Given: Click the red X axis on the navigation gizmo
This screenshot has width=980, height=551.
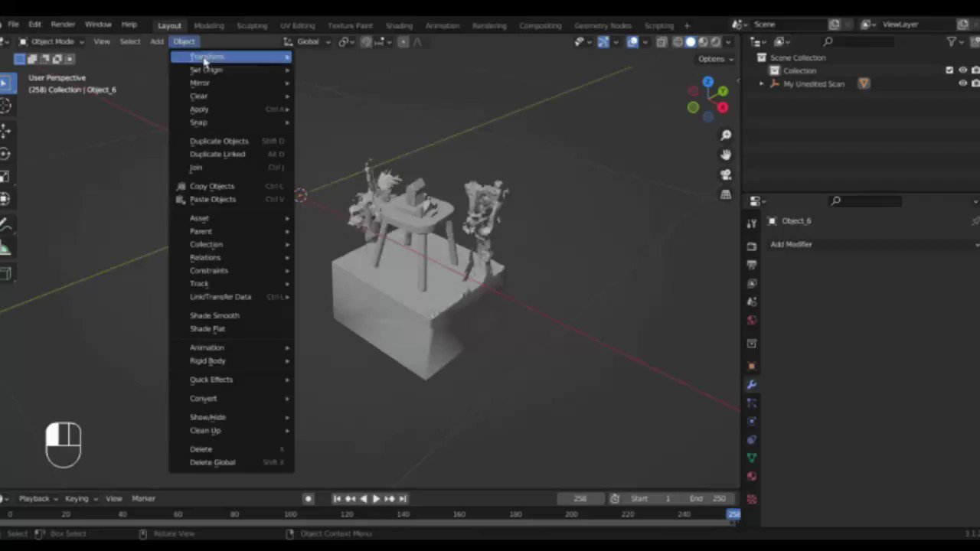Looking at the screenshot, I should point(722,107).
